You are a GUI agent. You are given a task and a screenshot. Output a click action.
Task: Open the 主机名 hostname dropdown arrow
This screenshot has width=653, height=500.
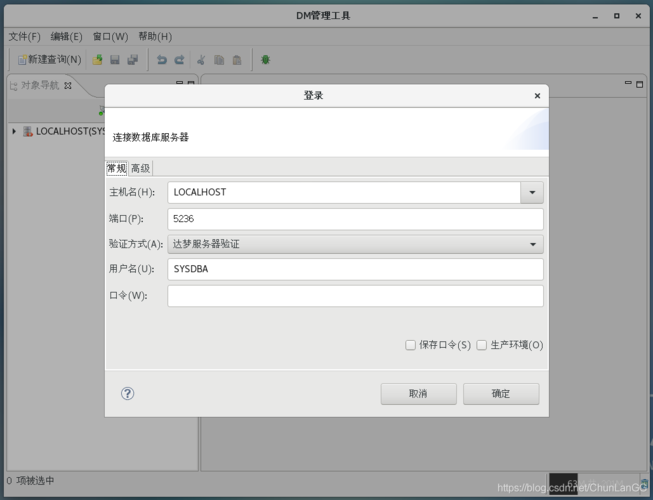pyautogui.click(x=532, y=192)
